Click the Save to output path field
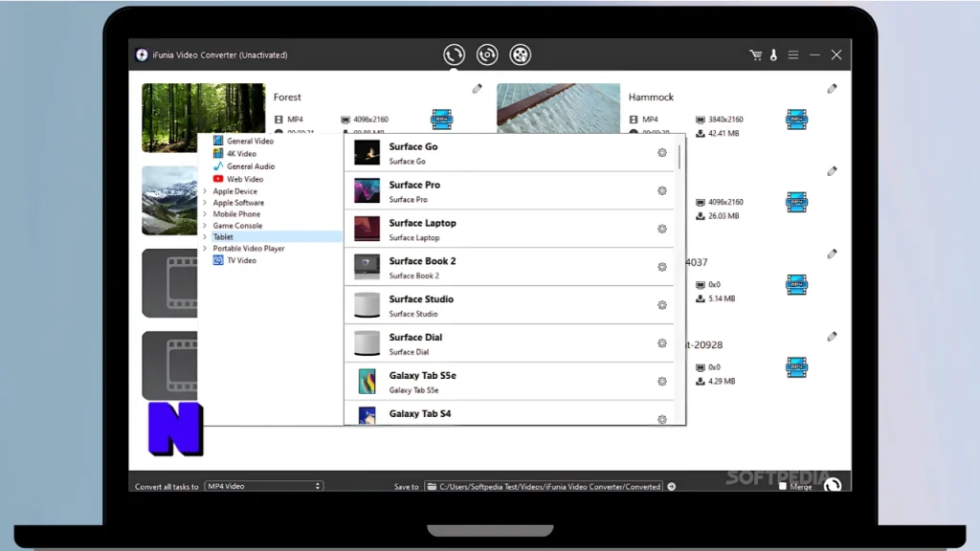Screen dimensions: 980x551 [544, 486]
